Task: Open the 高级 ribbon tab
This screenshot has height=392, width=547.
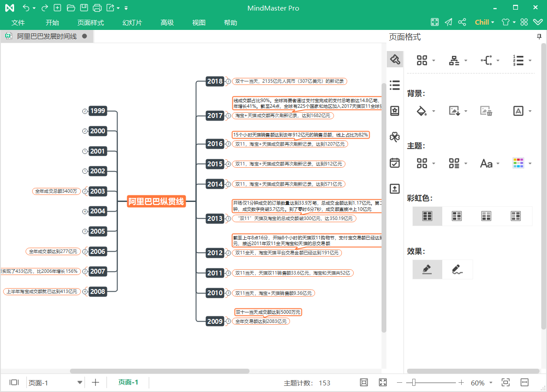Action: [x=167, y=23]
